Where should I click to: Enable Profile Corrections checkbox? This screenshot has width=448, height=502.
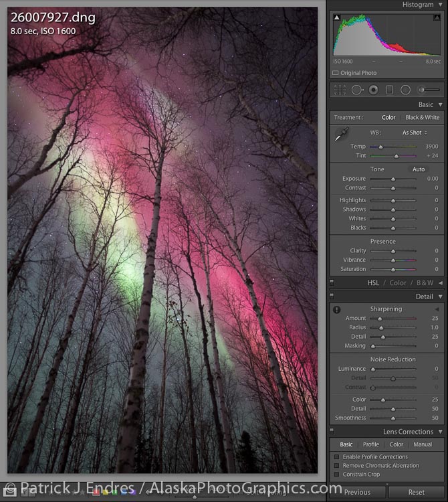tap(336, 456)
